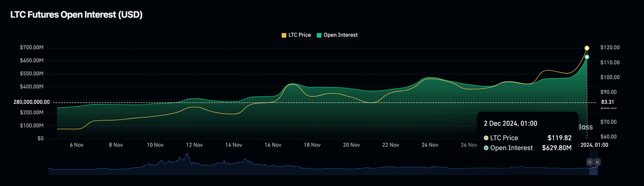Select the 12 Nov date on x-axis

195,145
